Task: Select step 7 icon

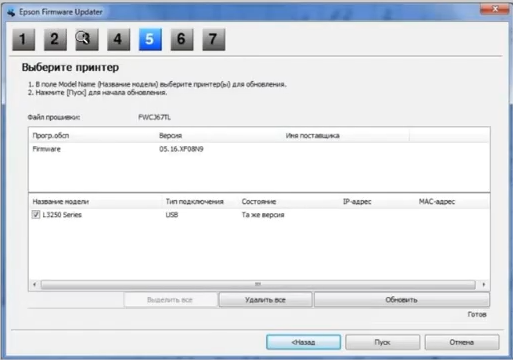Action: (x=214, y=39)
